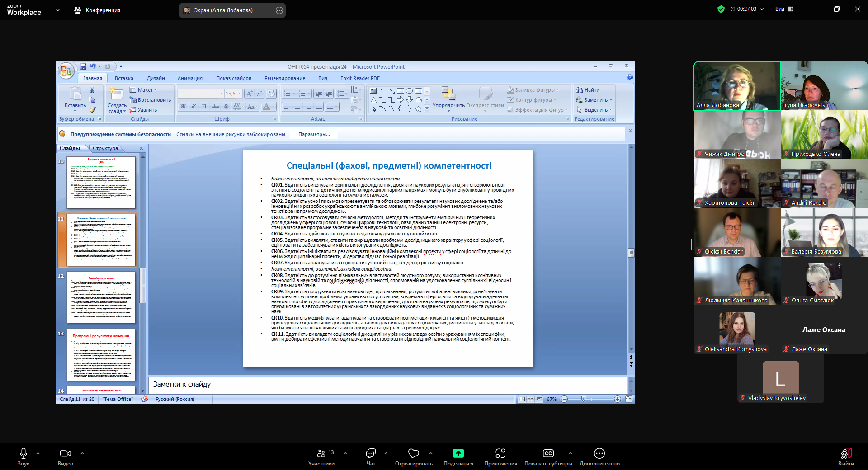Choose the oval shape from the gallery
This screenshot has height=470, width=868.
pos(409,90)
